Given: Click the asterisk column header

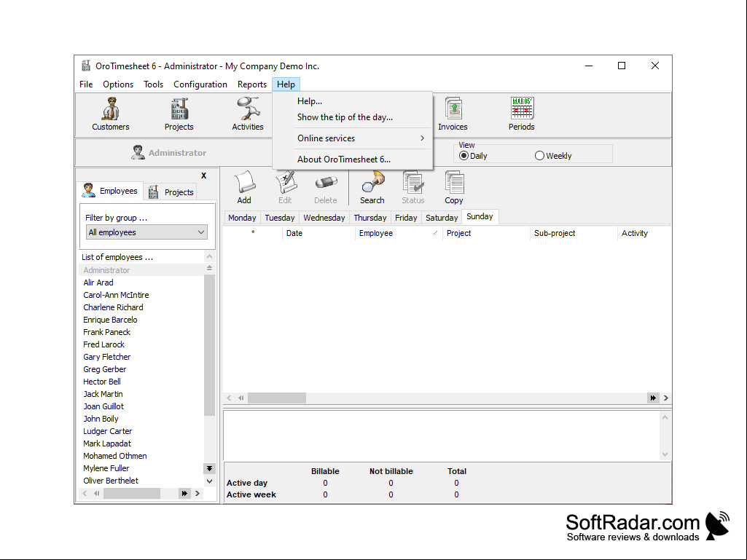Looking at the screenshot, I should click(253, 233).
